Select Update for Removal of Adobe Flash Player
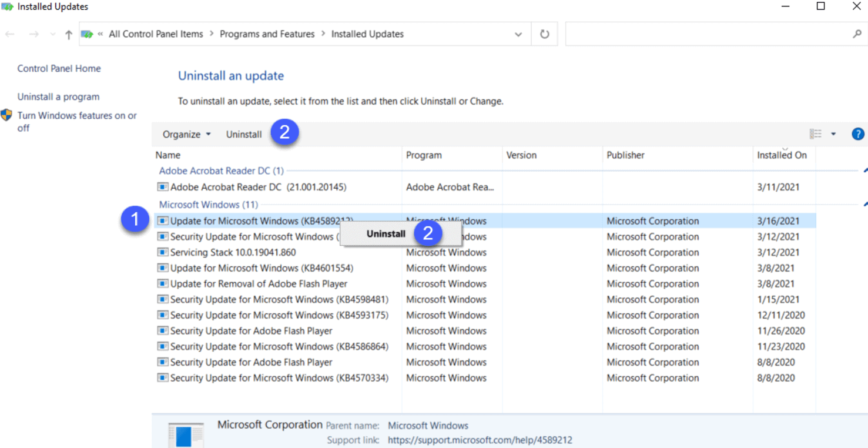 click(484, 283)
